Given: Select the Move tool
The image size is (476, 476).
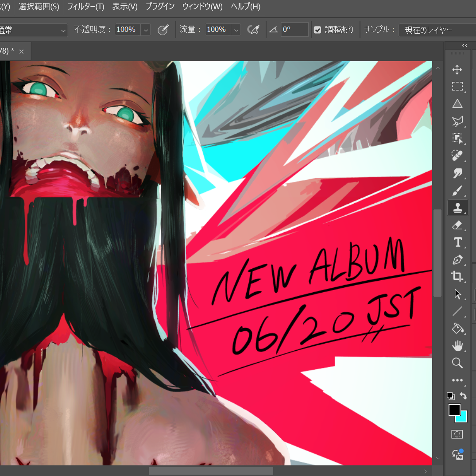Looking at the screenshot, I should click(x=457, y=70).
